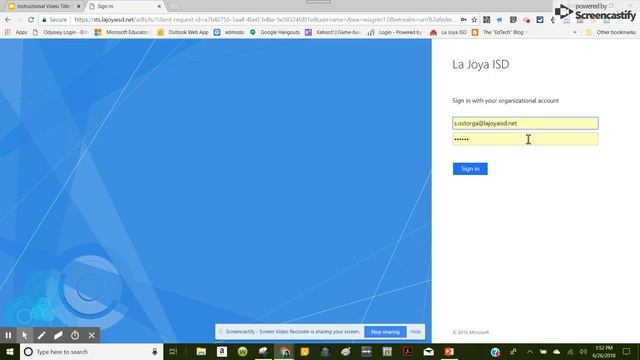Click the blue help icon in tray
This screenshot has width=640, height=360.
click(x=496, y=352)
